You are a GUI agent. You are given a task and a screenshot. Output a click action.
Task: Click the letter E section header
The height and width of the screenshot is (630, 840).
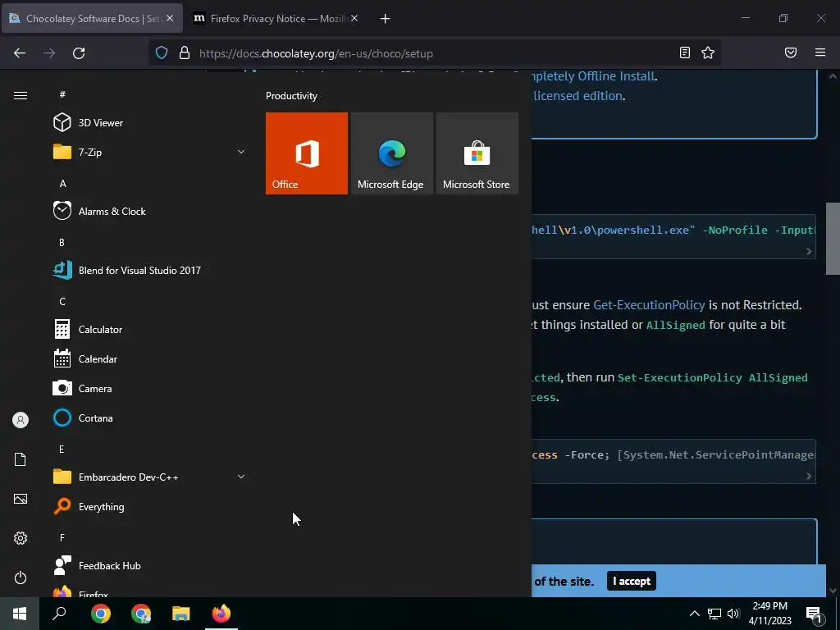tap(62, 449)
